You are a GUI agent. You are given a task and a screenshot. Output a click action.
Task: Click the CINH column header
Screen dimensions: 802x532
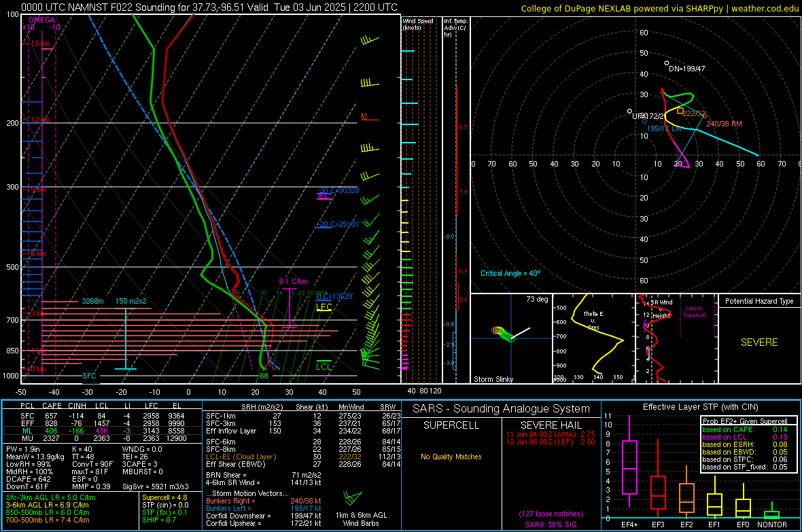click(77, 406)
